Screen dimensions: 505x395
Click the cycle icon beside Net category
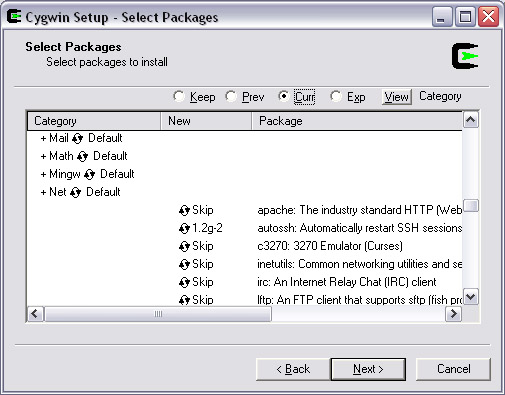tap(76, 192)
